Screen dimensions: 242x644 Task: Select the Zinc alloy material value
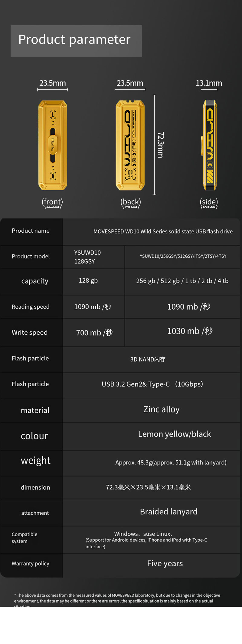162,409
